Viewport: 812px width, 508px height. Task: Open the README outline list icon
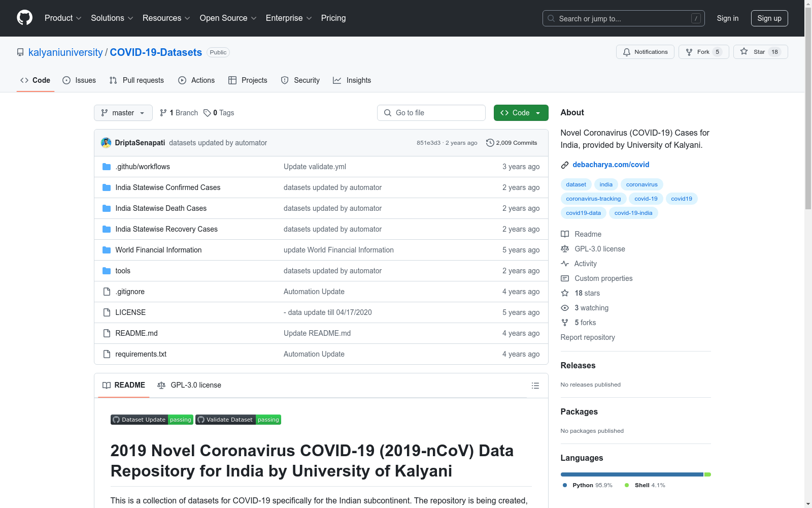[535, 386]
